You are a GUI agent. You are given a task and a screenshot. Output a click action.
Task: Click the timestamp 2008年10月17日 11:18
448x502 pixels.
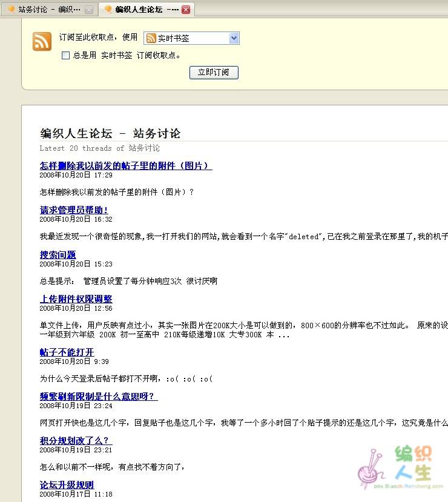click(76, 494)
